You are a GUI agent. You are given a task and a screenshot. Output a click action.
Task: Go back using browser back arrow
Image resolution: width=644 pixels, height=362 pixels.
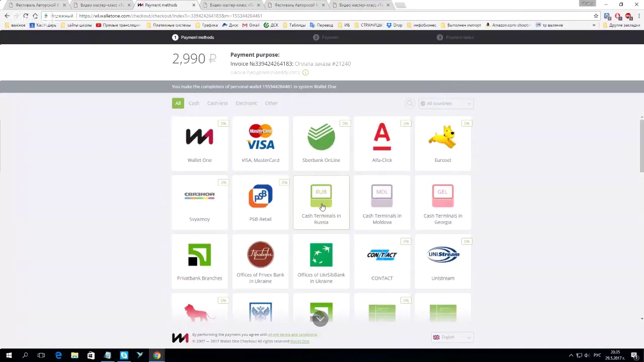coord(7,16)
